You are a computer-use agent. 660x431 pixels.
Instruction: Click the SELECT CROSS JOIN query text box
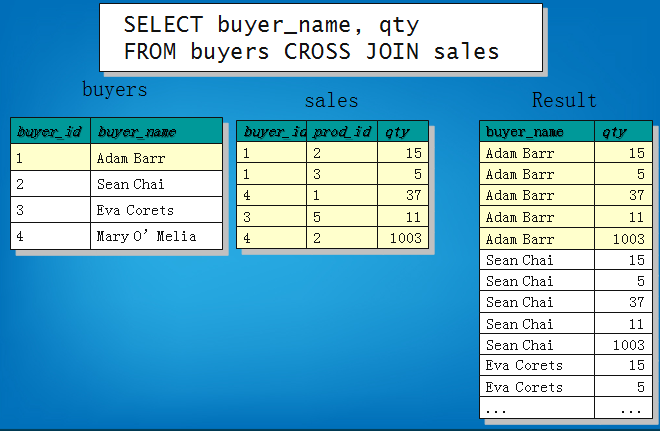tap(320, 38)
